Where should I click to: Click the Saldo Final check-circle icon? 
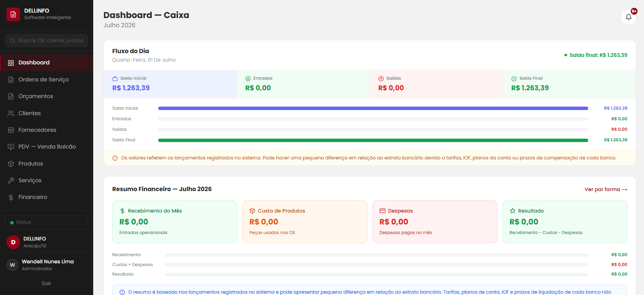click(x=514, y=78)
